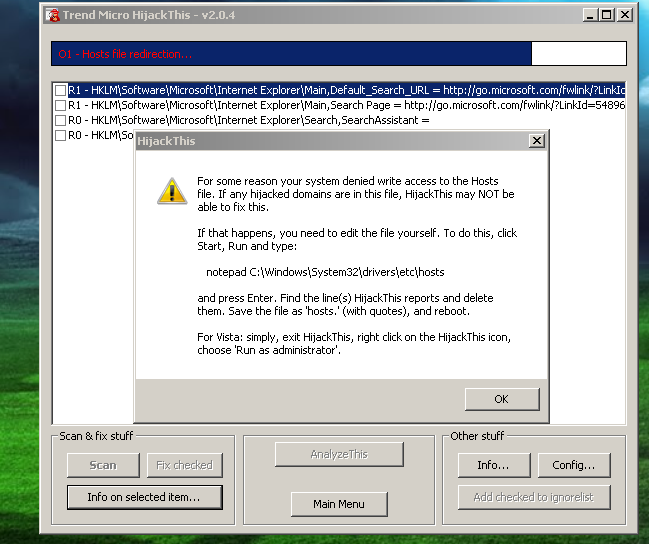Open the Config... settings
This screenshot has width=649, height=544.
[574, 465]
